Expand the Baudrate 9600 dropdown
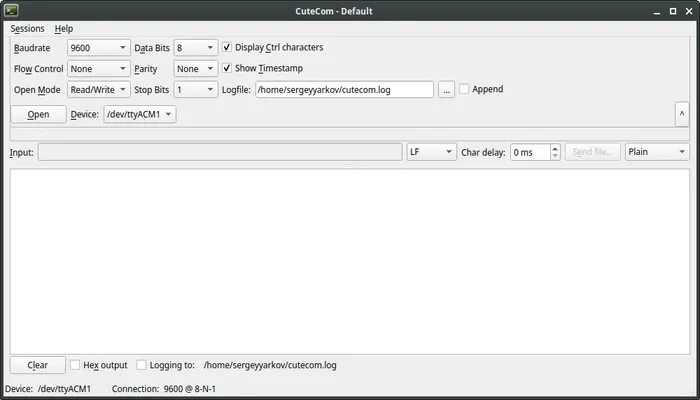This screenshot has width=700, height=400. click(x=99, y=48)
